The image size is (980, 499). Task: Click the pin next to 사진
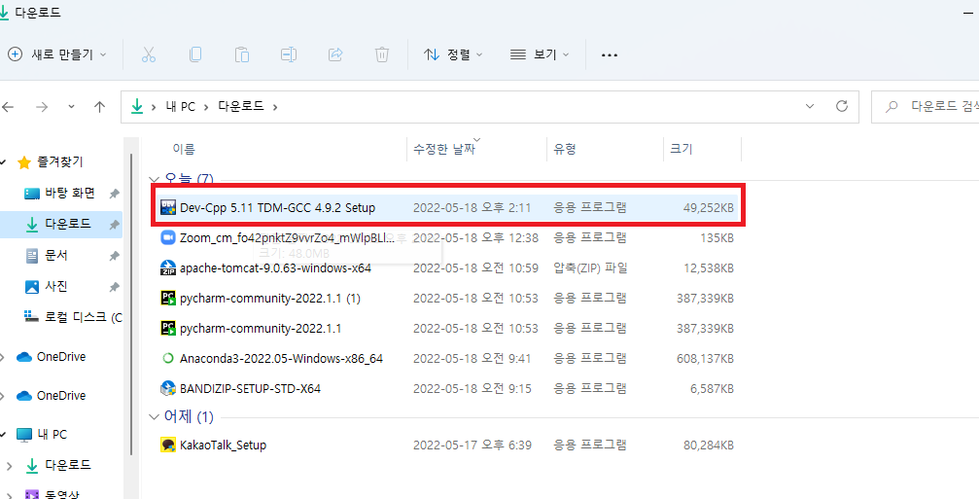pyautogui.click(x=114, y=287)
